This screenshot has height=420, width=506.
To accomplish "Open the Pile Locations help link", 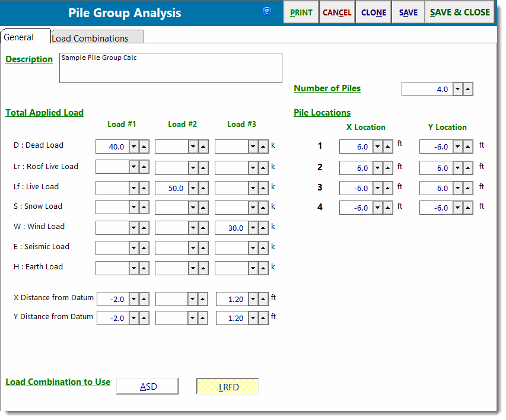I will point(322,113).
